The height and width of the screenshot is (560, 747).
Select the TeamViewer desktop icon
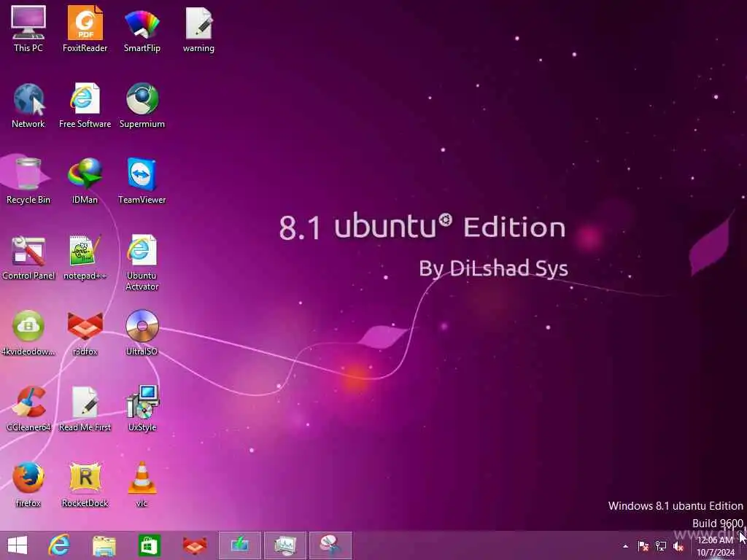[x=142, y=181]
